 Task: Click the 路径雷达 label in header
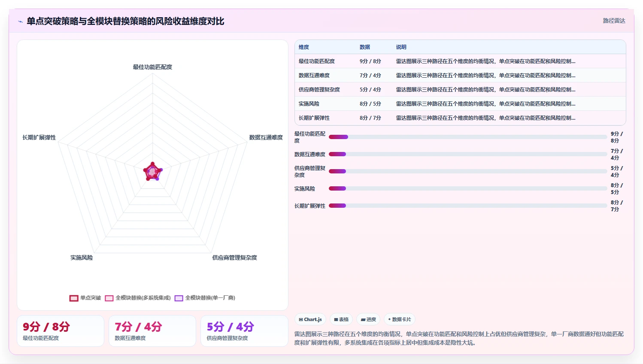point(614,21)
